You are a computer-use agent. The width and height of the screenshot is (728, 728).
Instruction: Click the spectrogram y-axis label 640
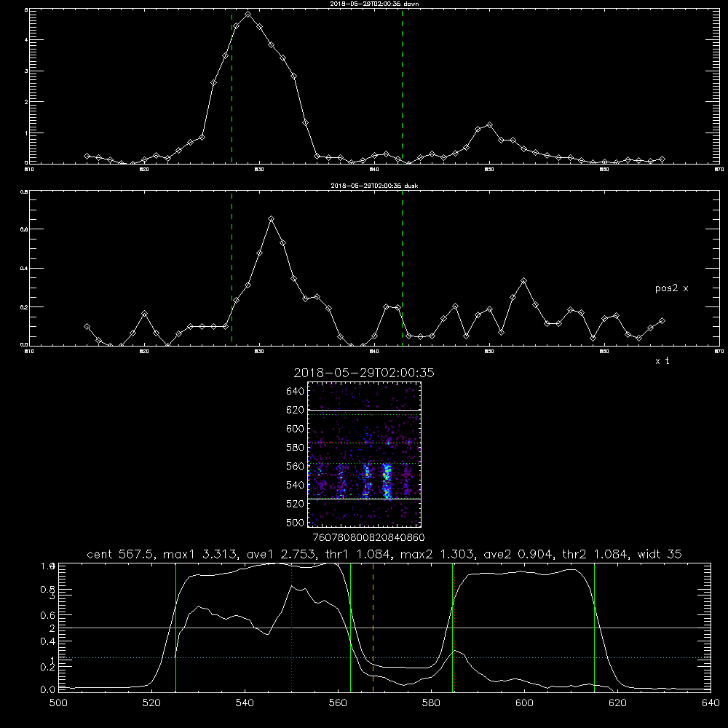tap(296, 392)
